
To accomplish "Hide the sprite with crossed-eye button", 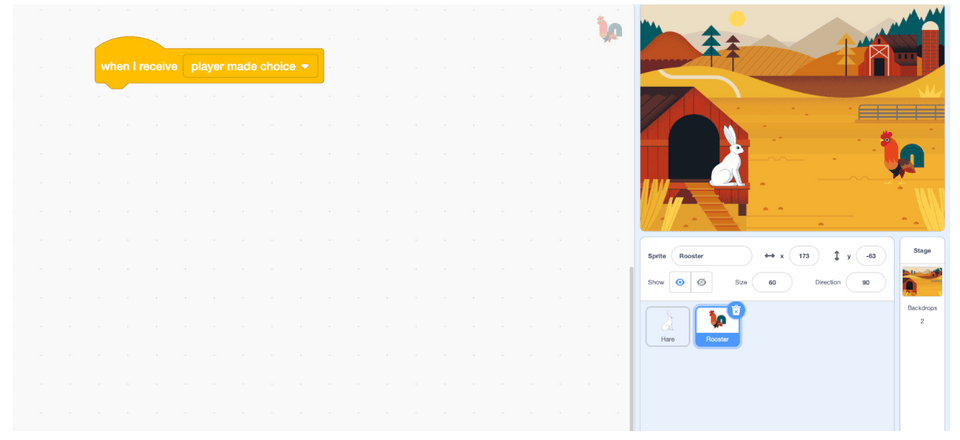I will click(701, 282).
